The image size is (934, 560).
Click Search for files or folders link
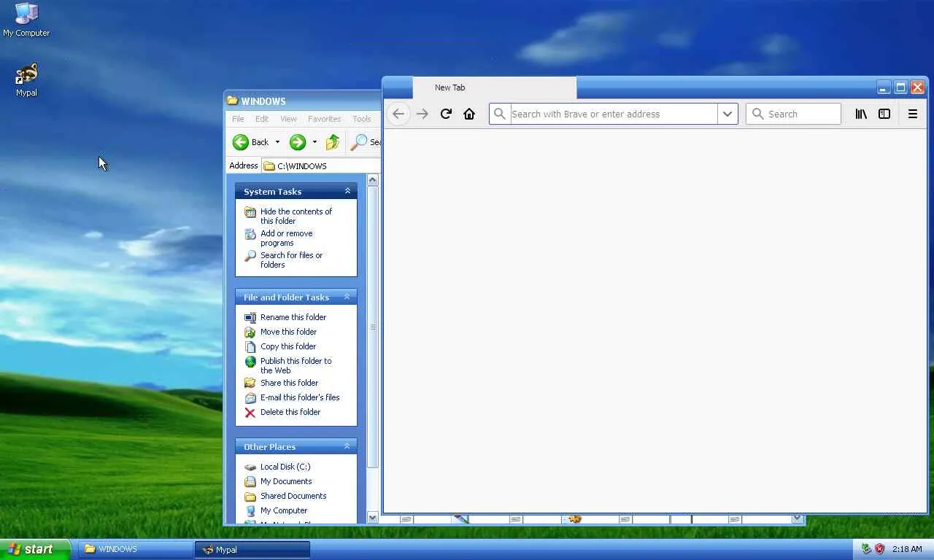point(291,260)
